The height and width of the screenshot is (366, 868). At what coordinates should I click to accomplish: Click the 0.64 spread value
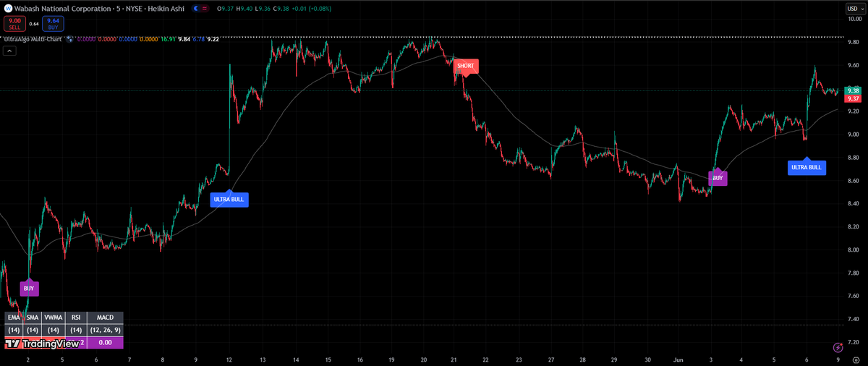click(x=34, y=24)
